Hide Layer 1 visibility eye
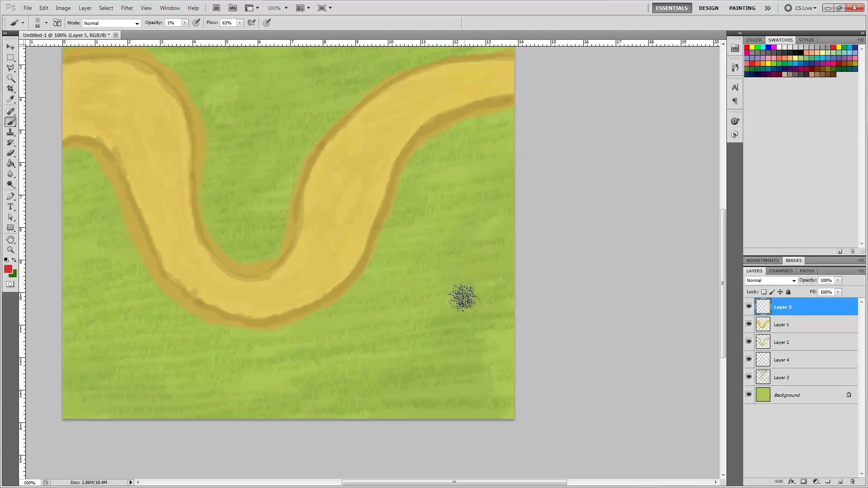The image size is (868, 488). [x=749, y=324]
